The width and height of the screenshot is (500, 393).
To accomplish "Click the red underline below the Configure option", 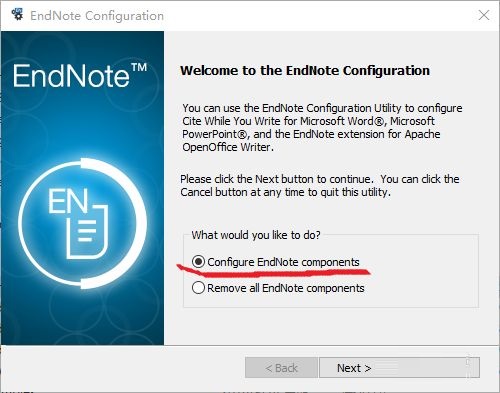I will click(x=273, y=273).
